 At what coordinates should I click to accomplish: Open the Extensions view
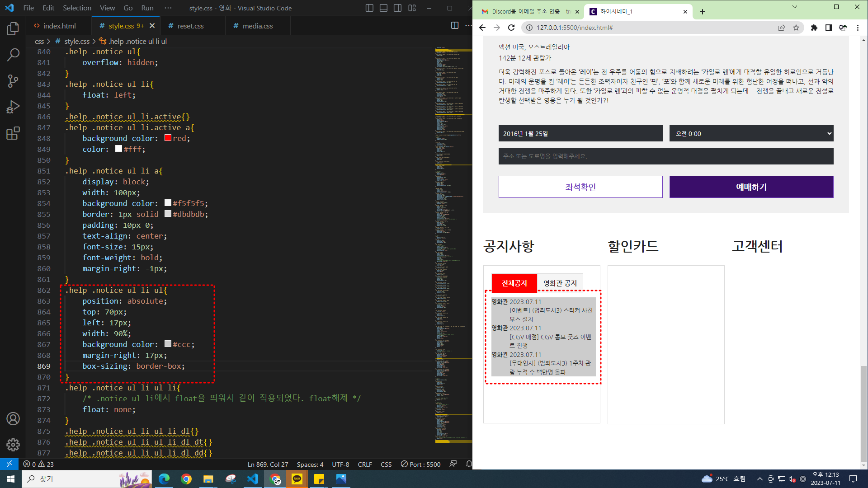pos(13,133)
